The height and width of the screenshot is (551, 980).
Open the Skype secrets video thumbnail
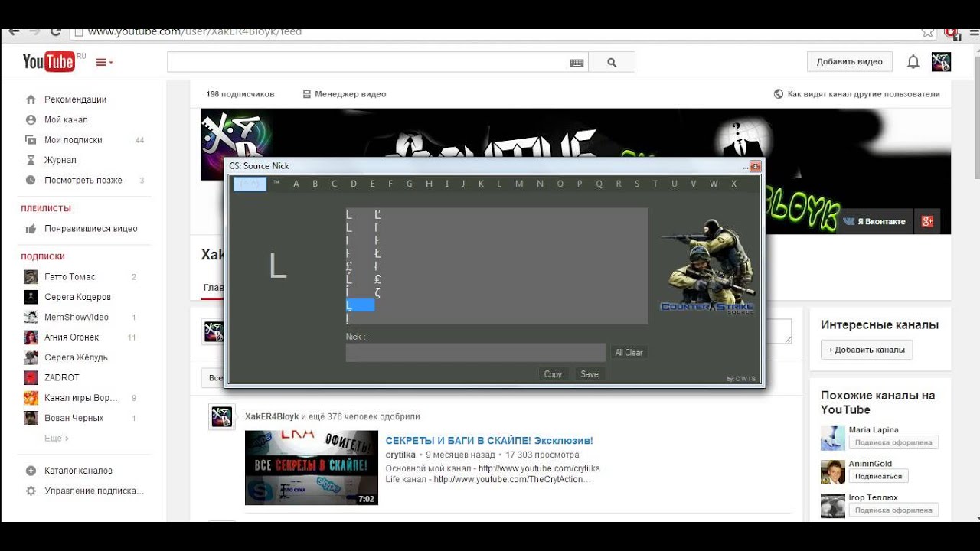pos(312,468)
